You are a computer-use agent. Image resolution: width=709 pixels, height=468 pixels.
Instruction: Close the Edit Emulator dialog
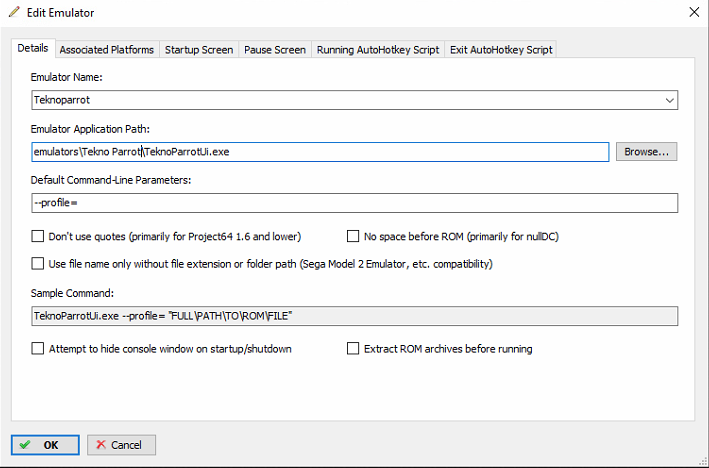tap(694, 12)
